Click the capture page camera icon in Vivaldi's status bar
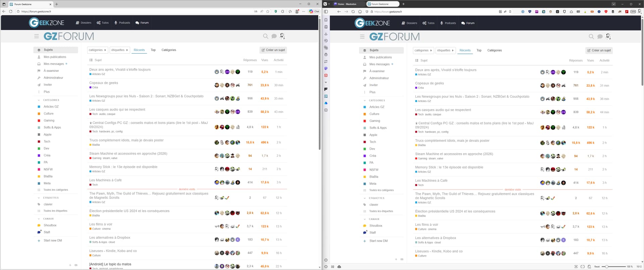Image resolution: width=644 pixels, height=270 pixels. tap(576, 267)
